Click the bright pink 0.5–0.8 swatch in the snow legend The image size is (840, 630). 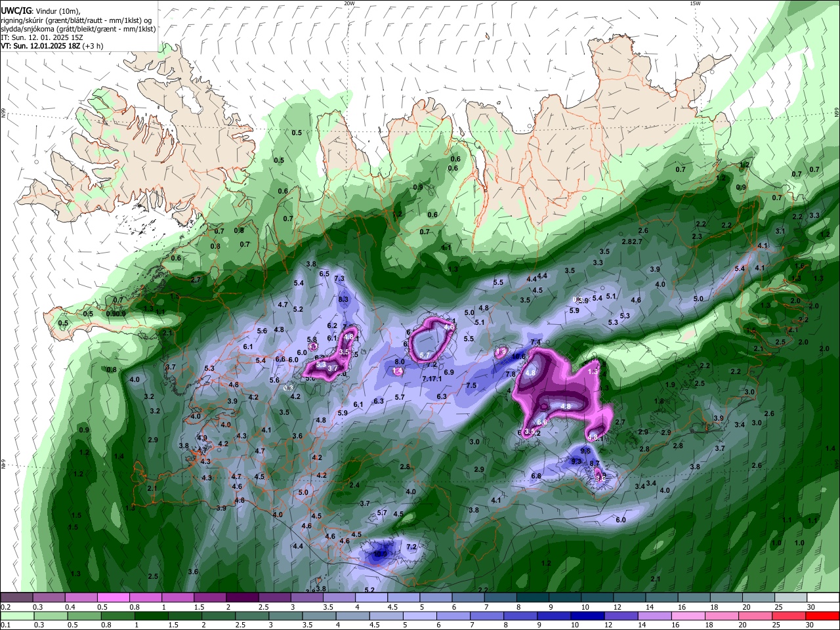(x=114, y=598)
